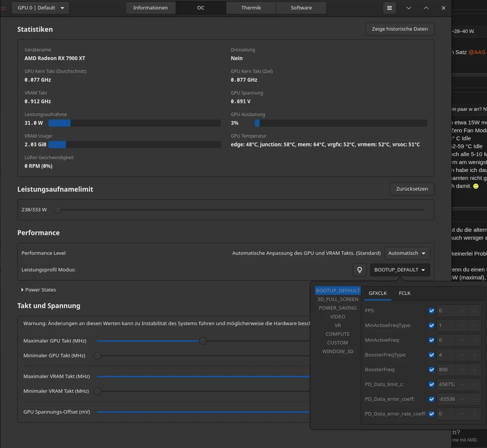Increase the PD_Data_limit_c value
The height and width of the screenshot is (448, 487).
pyautogui.click(x=475, y=384)
